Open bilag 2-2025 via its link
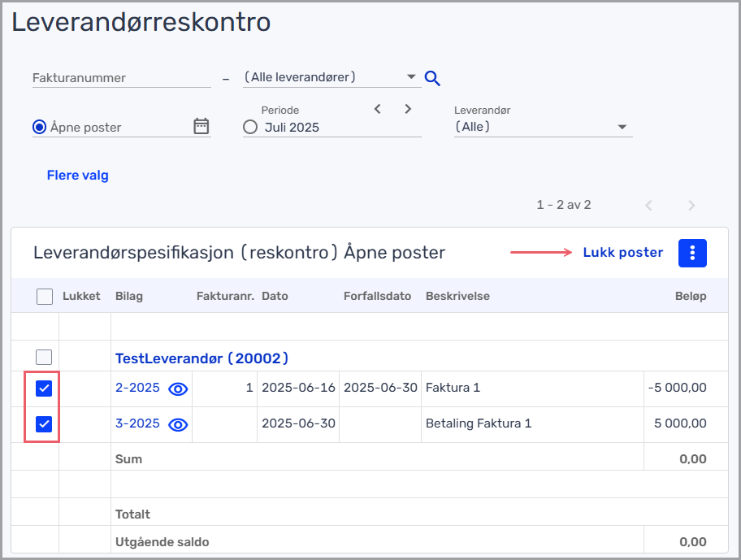Image resolution: width=741 pixels, height=560 pixels. point(137,389)
